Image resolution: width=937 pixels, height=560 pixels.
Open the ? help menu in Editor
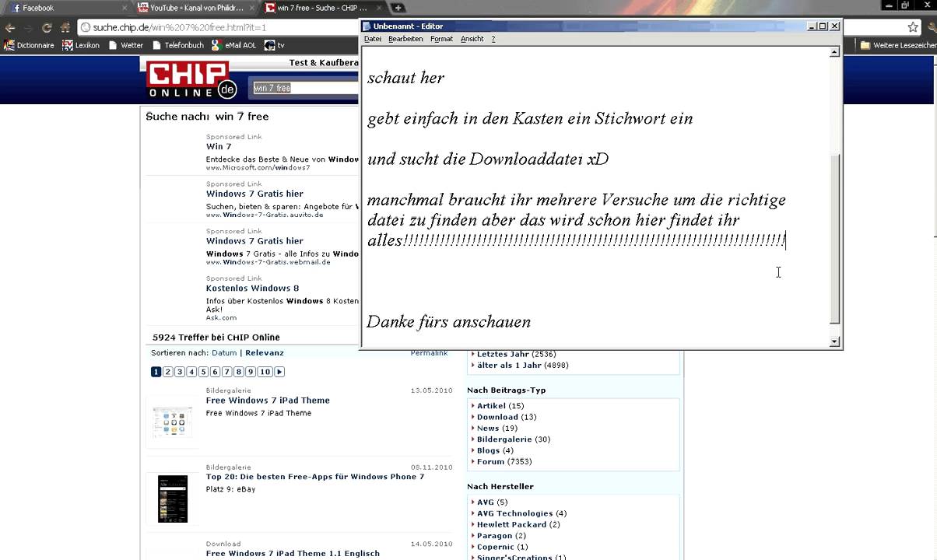(x=493, y=39)
